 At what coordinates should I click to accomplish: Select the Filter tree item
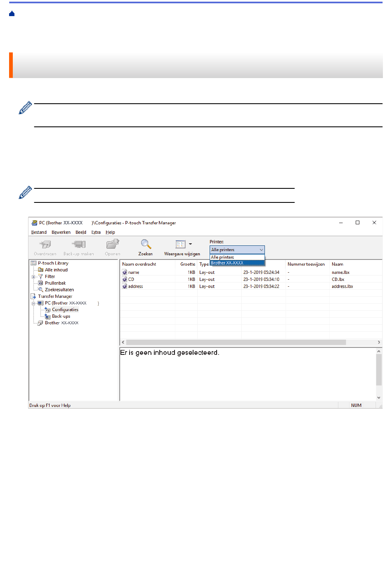(50, 276)
